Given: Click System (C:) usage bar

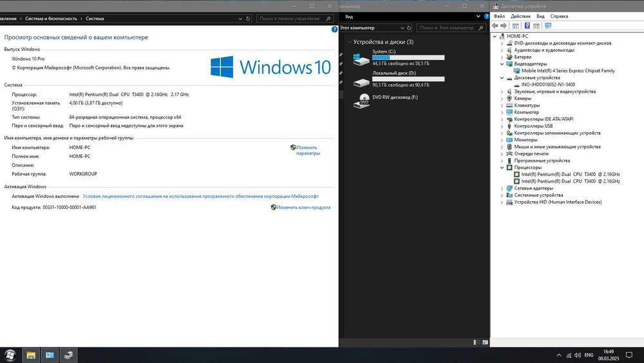Looking at the screenshot, I should point(408,57).
